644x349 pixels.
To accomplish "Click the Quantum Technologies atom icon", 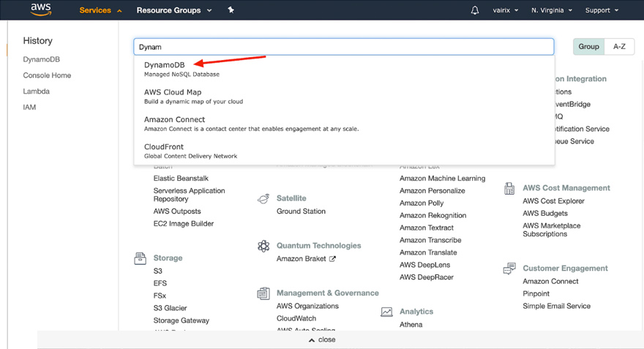I will coord(263,246).
